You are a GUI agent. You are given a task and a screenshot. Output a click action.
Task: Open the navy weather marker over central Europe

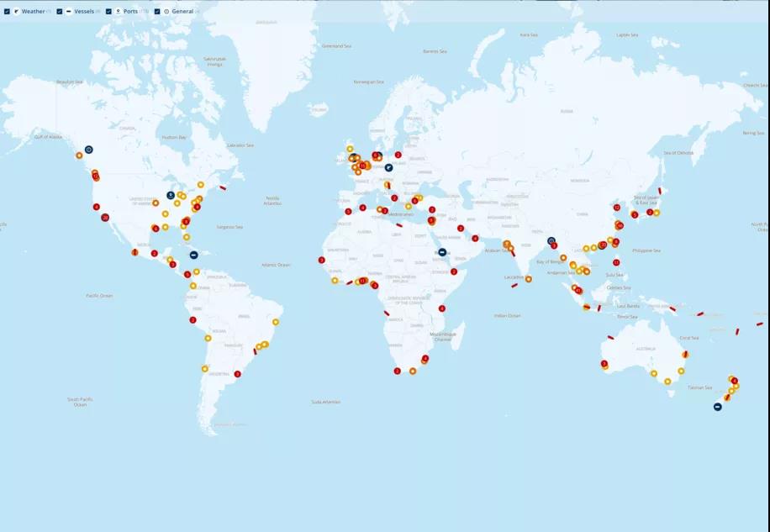388,167
